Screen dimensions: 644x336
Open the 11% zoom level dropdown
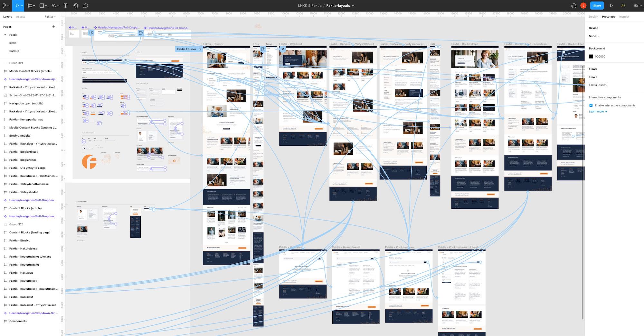[x=637, y=5]
